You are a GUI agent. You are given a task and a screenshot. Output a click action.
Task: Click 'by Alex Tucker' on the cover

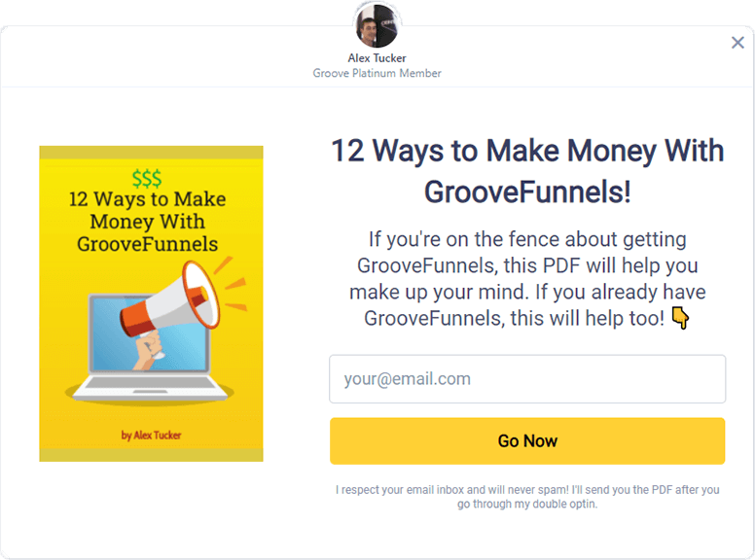click(151, 436)
